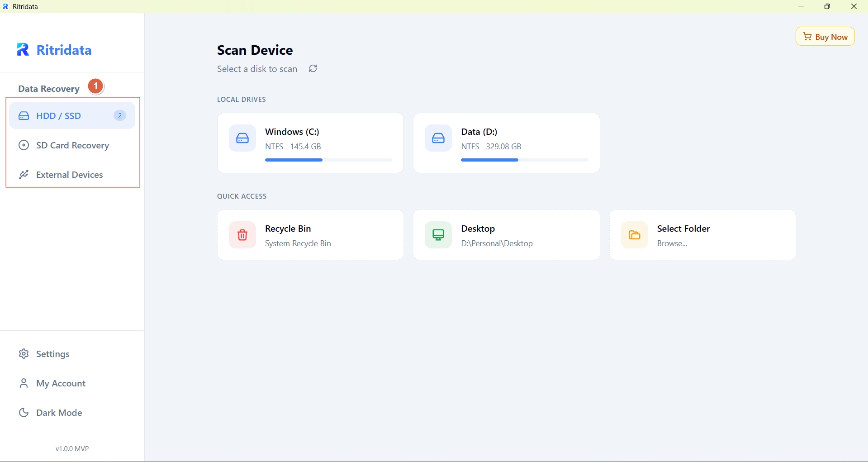
Task: Click the My Account person icon
Action: pos(24,383)
